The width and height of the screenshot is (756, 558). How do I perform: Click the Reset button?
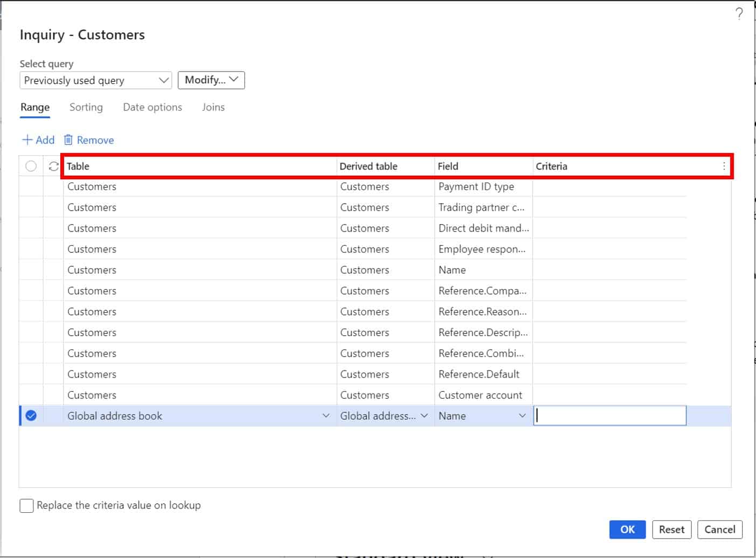tap(671, 529)
